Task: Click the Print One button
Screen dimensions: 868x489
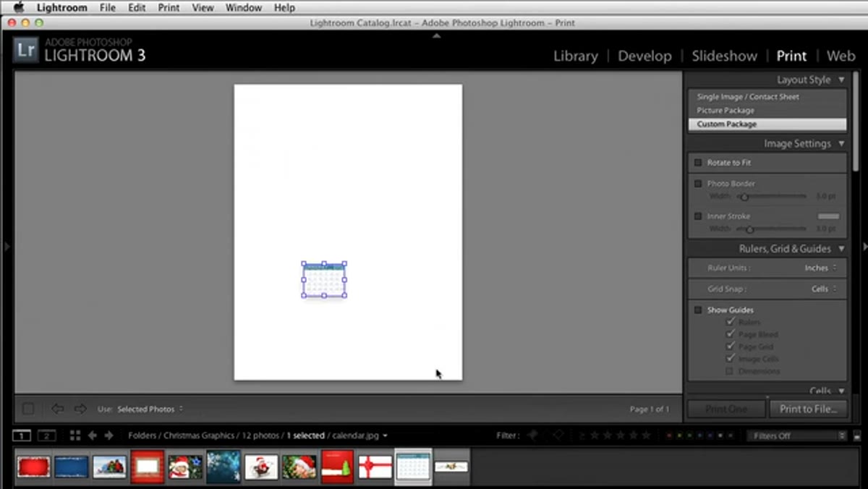Action: point(726,409)
